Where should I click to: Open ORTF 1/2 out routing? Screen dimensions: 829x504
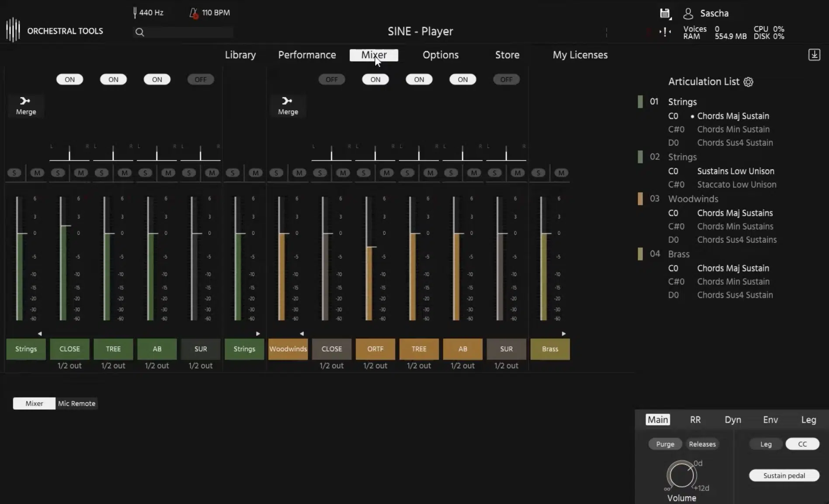(x=375, y=366)
